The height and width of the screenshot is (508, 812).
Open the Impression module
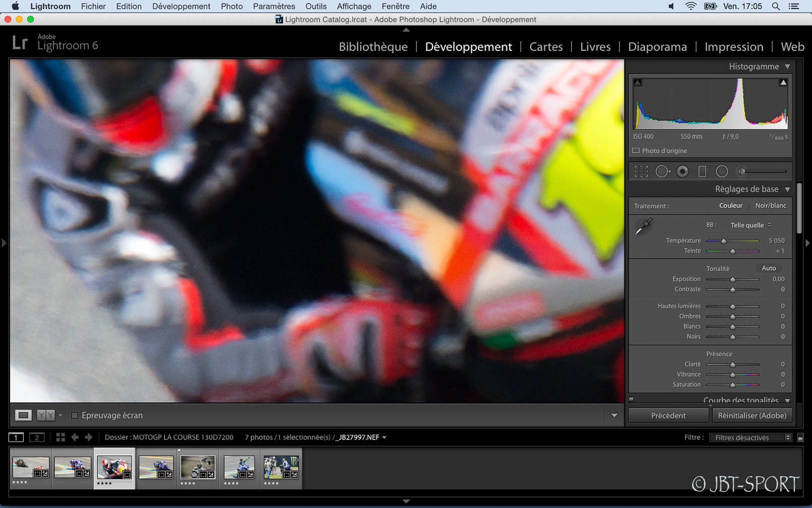click(x=734, y=47)
